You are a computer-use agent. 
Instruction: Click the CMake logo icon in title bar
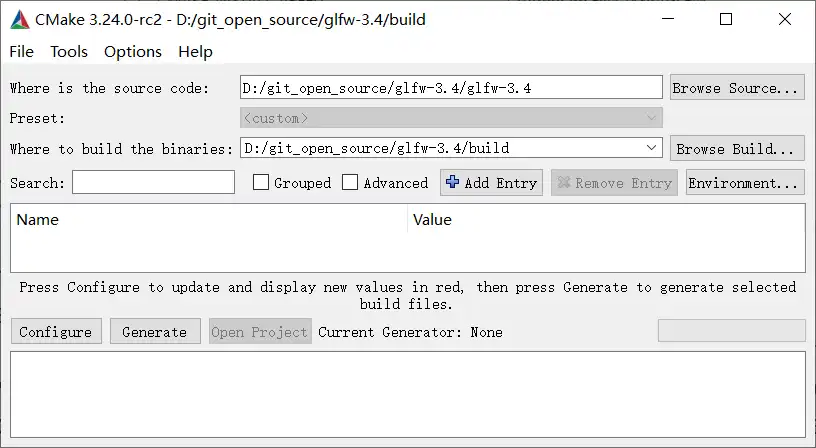pos(18,19)
